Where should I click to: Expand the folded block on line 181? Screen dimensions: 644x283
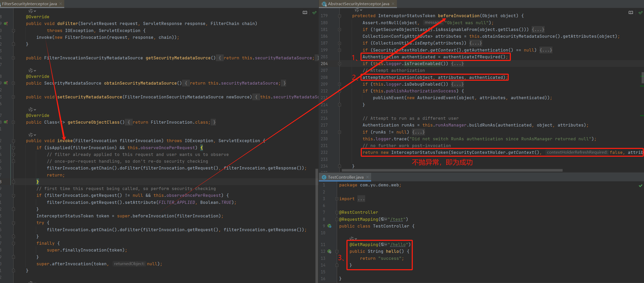[x=339, y=29]
